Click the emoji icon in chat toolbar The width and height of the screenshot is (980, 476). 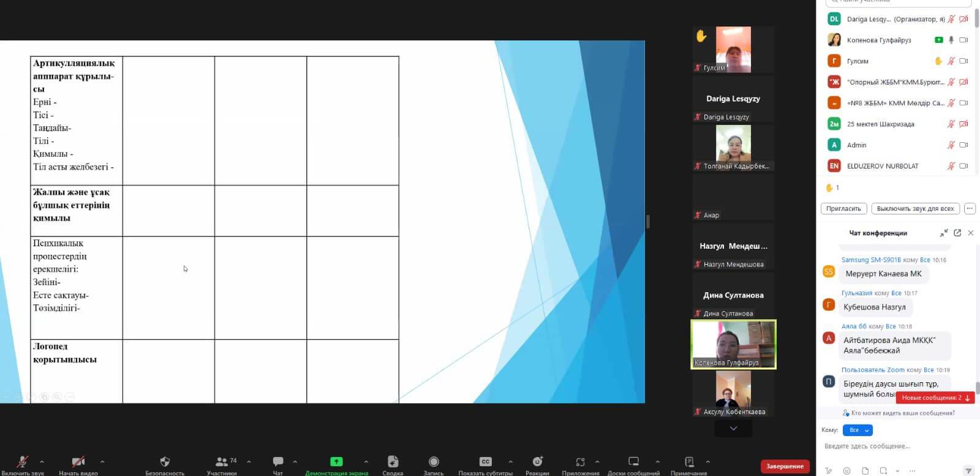846,471
